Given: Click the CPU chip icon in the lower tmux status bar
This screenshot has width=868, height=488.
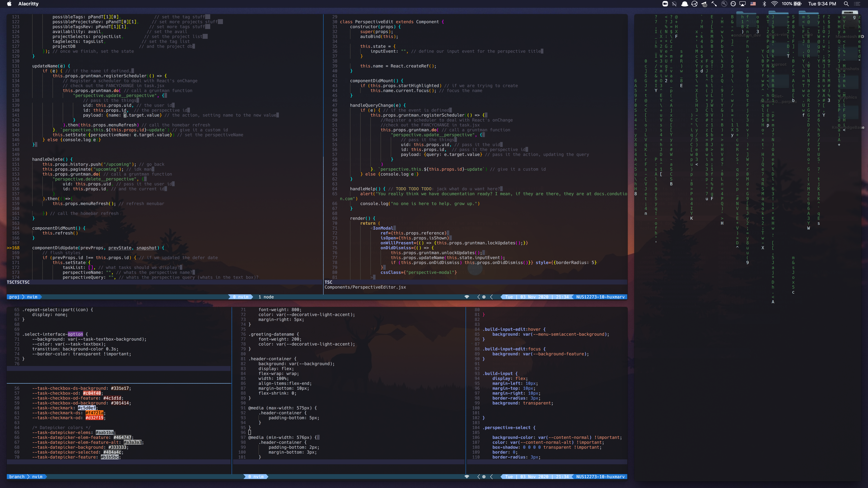Looking at the screenshot, I should [484, 476].
